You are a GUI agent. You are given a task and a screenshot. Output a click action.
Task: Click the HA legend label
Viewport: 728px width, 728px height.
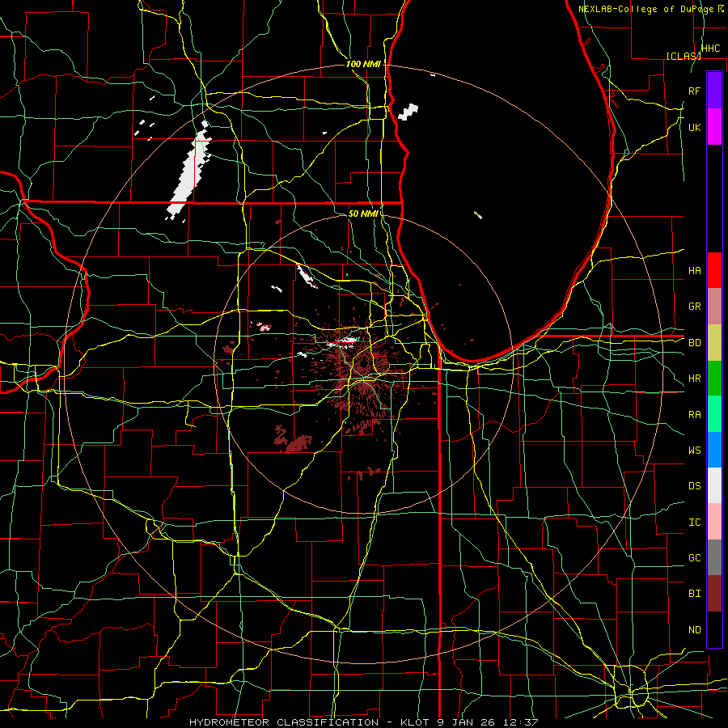694,271
